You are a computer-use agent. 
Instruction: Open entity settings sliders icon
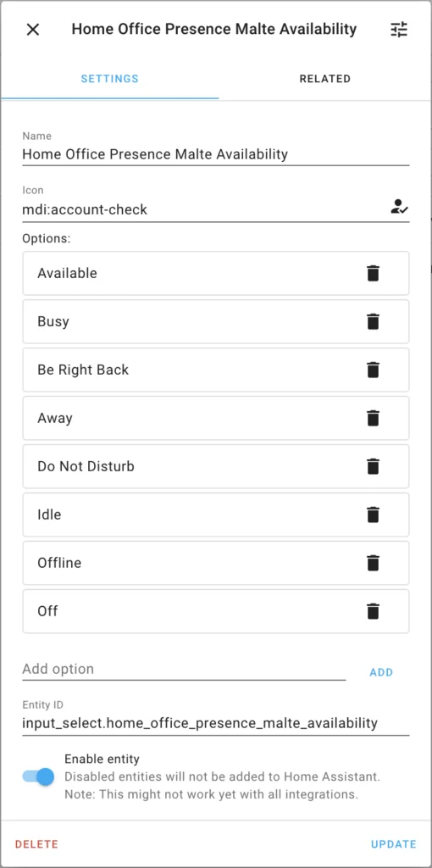399,30
